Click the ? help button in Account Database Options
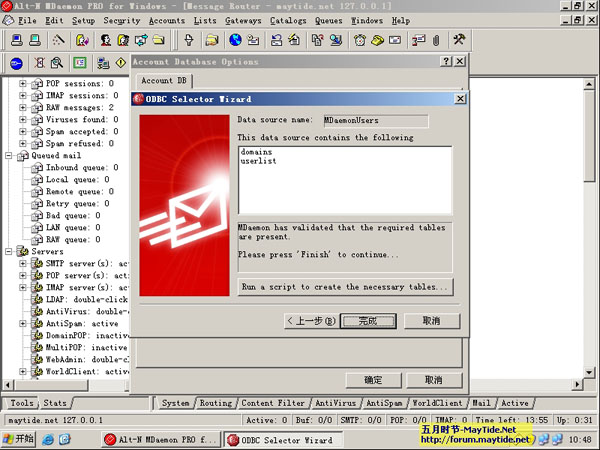 446,61
